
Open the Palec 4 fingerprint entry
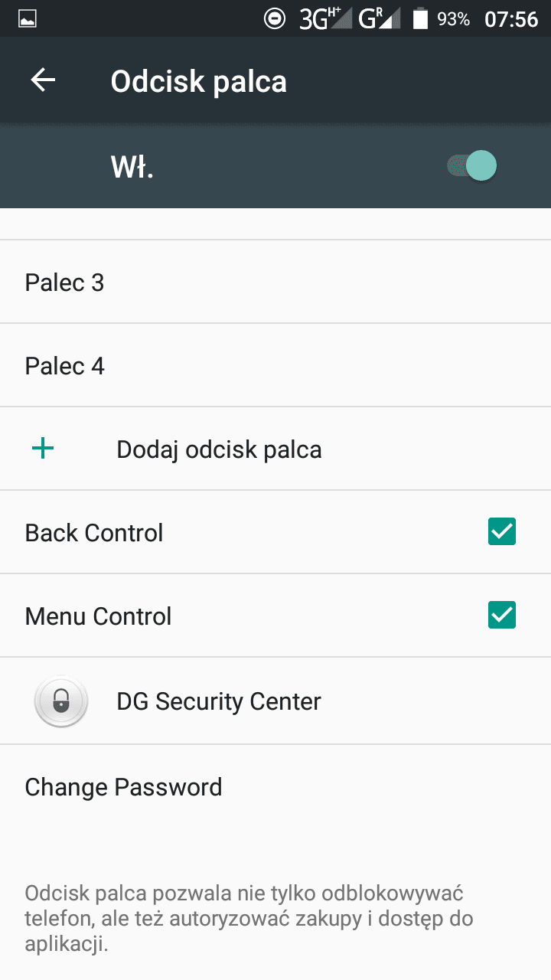[x=65, y=366]
